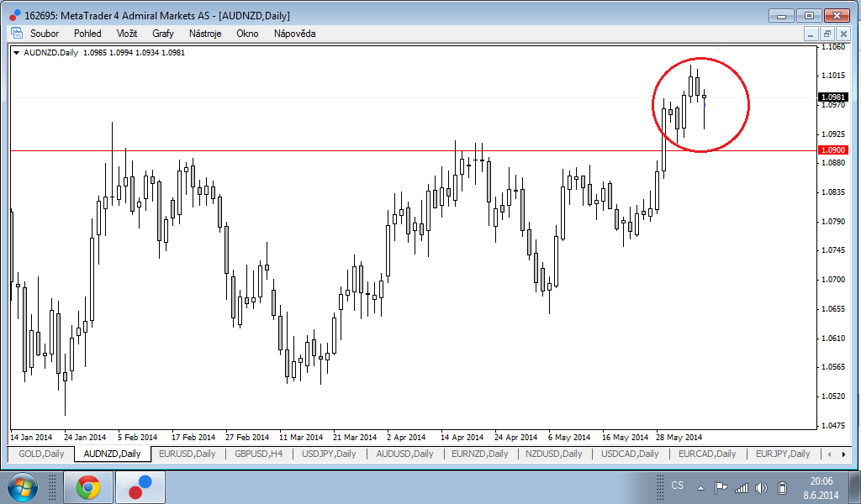Open the network signal tray icon

(742, 487)
